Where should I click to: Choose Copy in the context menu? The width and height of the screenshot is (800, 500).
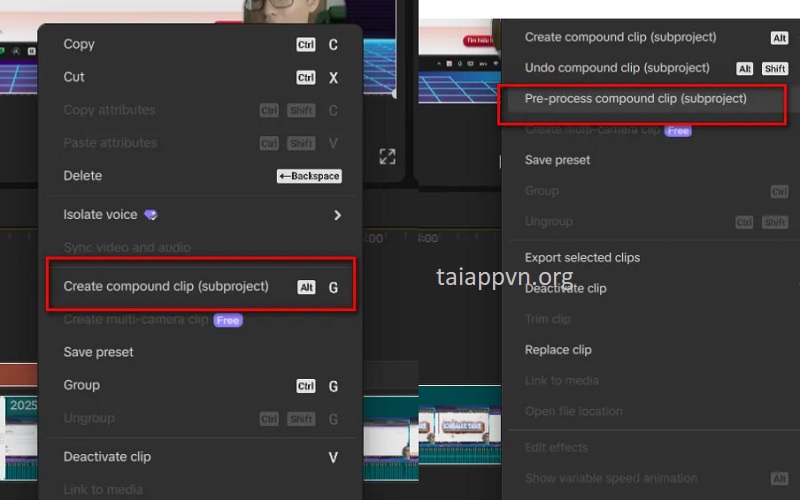point(201,44)
